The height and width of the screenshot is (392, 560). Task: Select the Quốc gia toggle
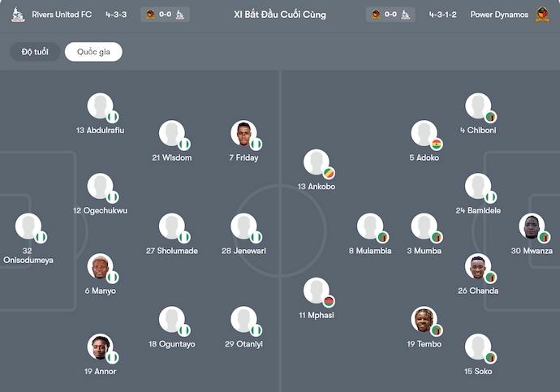[93, 52]
